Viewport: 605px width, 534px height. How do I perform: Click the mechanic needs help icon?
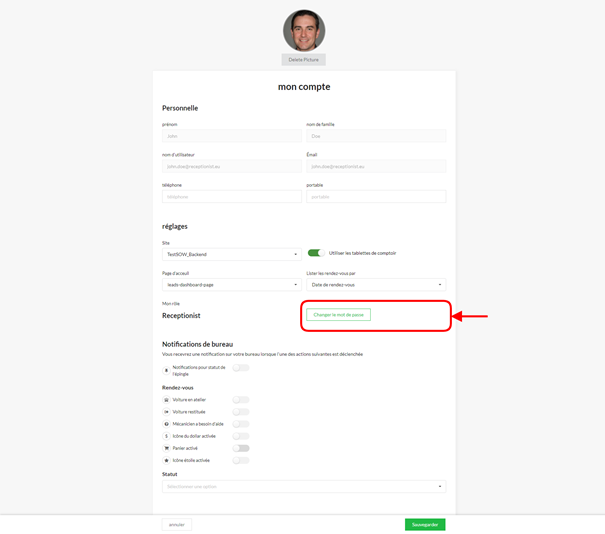167,424
